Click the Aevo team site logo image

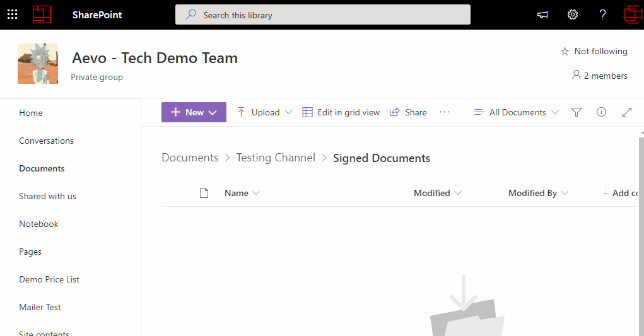coord(38,64)
